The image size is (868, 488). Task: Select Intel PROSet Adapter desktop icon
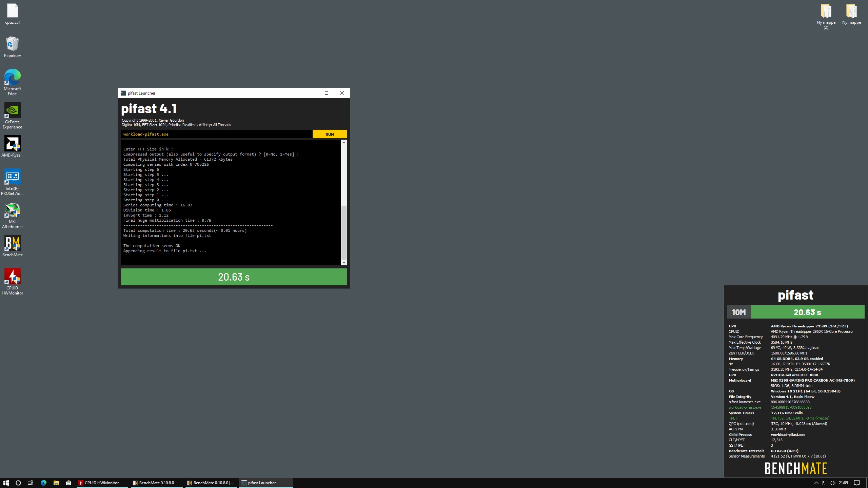pyautogui.click(x=13, y=182)
